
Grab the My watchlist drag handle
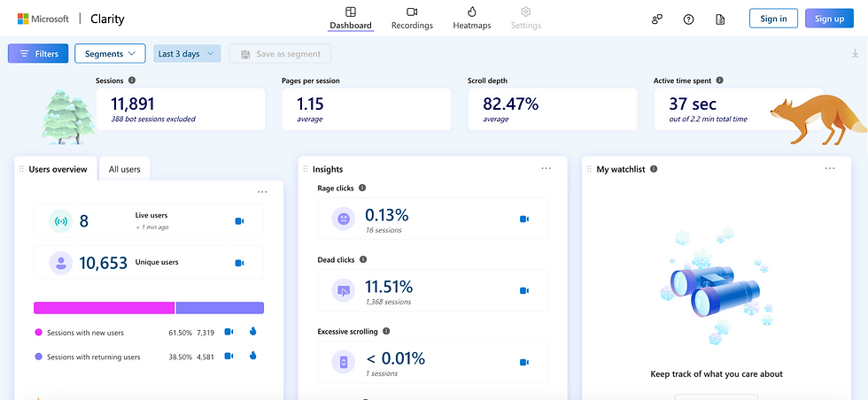click(590, 169)
